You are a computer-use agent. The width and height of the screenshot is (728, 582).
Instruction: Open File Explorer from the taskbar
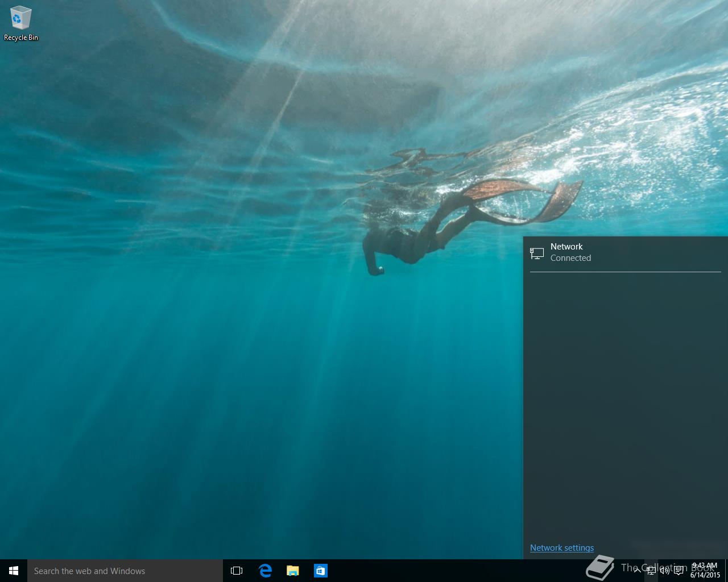pos(293,571)
